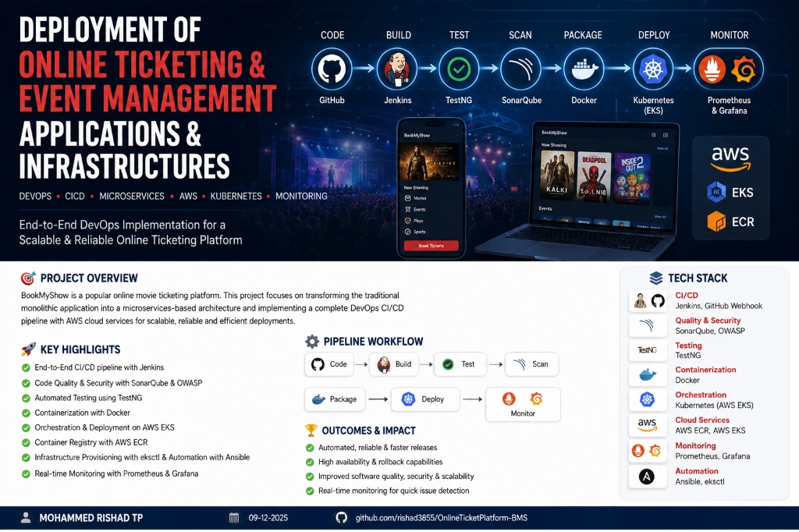Screen dimensions: 799x532
Task: Click the search icon on the laptop screen
Action: tap(654, 135)
